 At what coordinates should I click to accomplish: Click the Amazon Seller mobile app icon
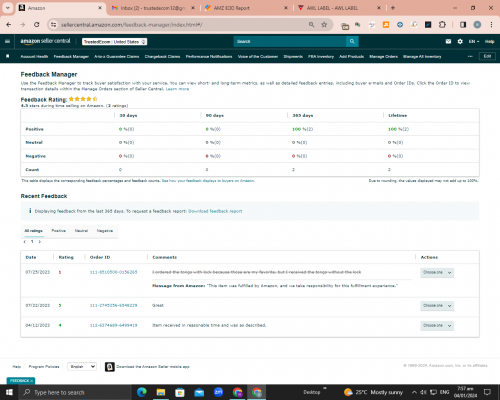click(x=110, y=367)
